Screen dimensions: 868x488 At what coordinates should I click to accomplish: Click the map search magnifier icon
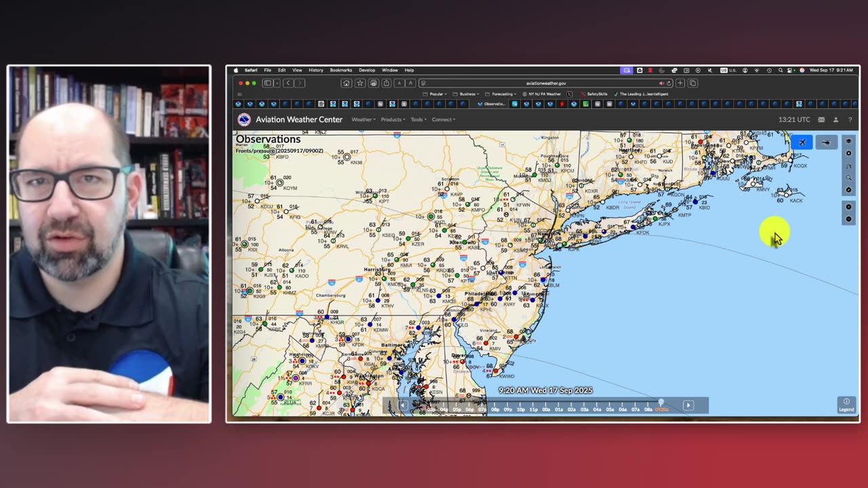pos(848,178)
